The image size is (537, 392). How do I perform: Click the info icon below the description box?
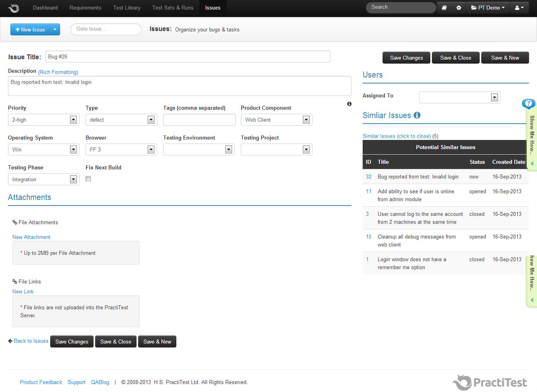[x=349, y=104]
